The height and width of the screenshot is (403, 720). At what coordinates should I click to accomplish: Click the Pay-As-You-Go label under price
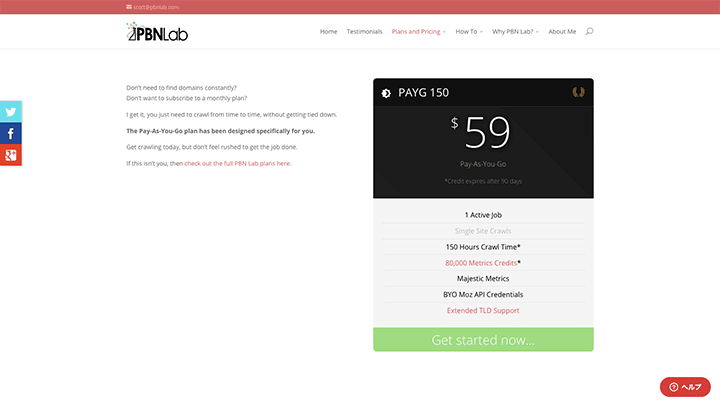tap(483, 164)
